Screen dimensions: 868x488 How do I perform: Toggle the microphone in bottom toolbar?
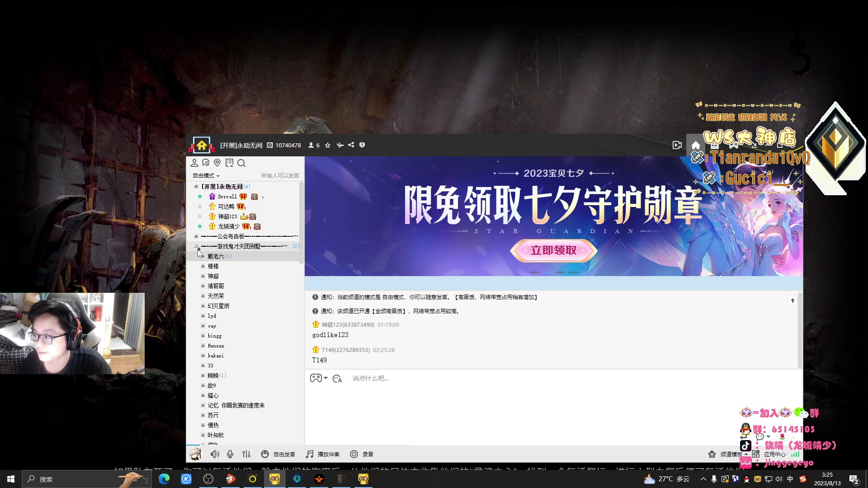pos(231,454)
